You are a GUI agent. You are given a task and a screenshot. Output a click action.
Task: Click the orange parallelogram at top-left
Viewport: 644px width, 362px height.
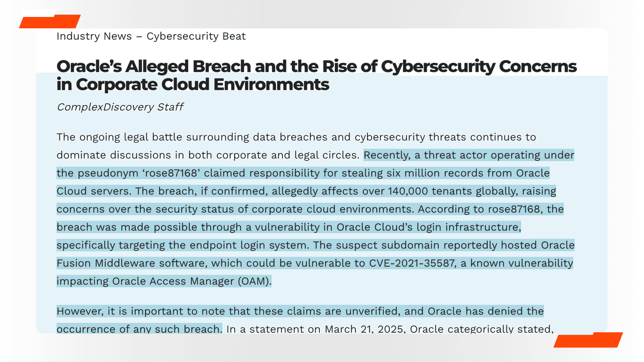(x=50, y=22)
